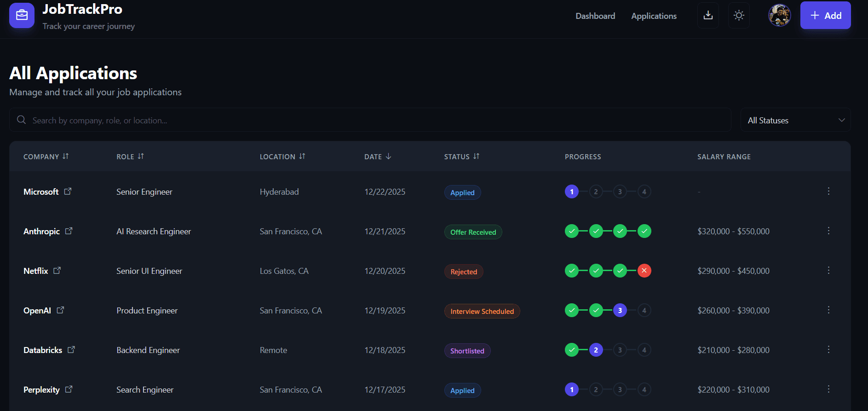Screen dimensions: 868x411
Task: Click the Anthropic company name
Action: pos(41,231)
